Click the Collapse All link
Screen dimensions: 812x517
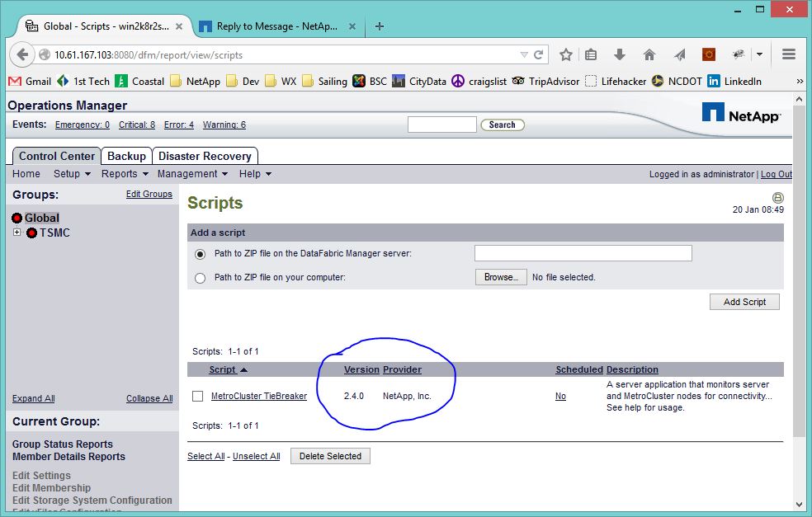tap(149, 398)
